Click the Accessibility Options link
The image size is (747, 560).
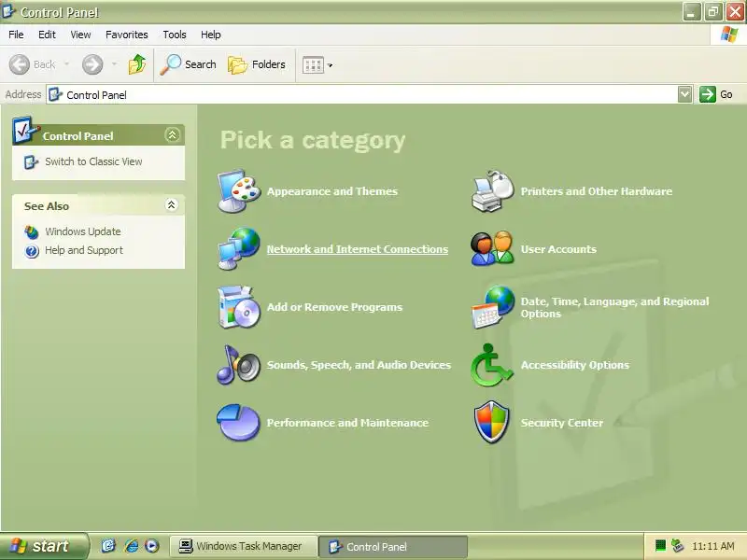tap(575, 365)
